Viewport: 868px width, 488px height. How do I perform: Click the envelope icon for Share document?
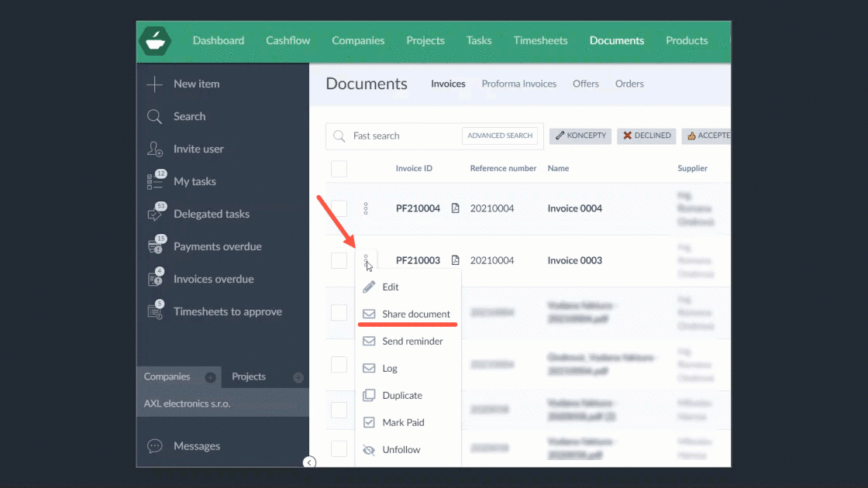(x=369, y=314)
